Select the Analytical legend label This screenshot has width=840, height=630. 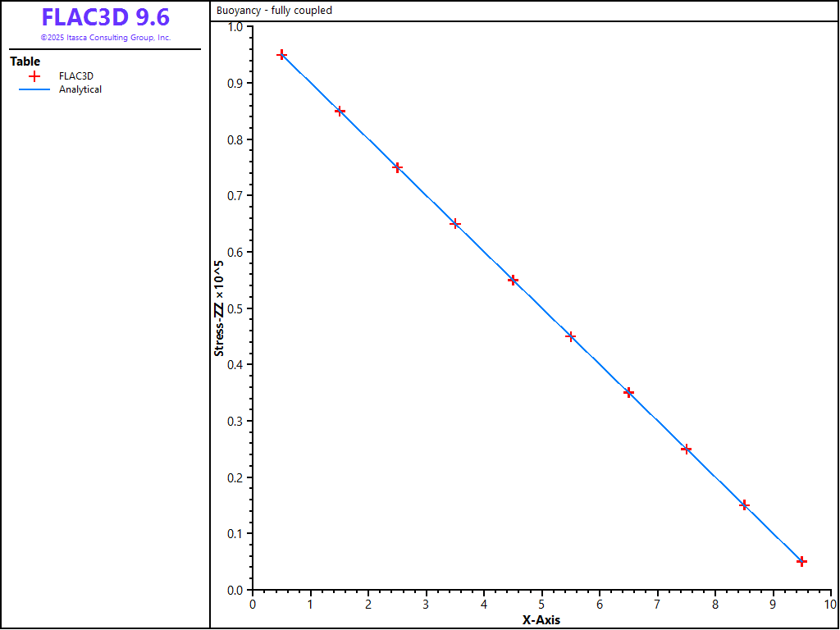click(x=80, y=89)
